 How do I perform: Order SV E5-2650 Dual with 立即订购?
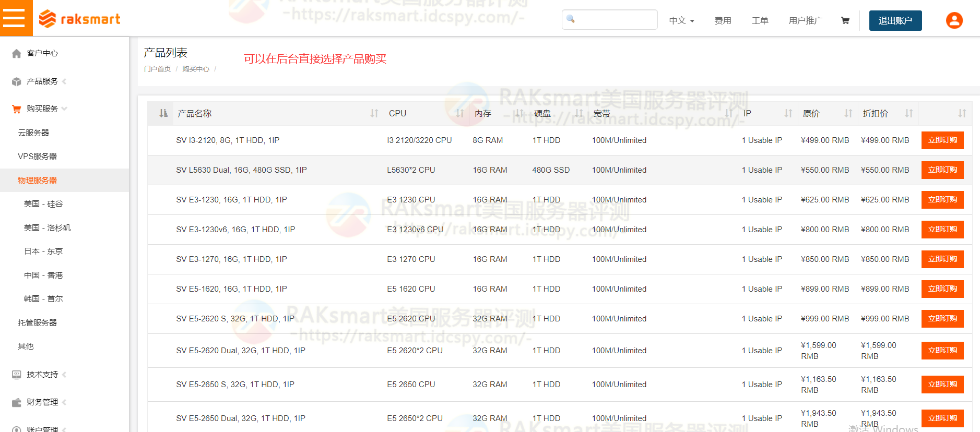click(x=942, y=418)
